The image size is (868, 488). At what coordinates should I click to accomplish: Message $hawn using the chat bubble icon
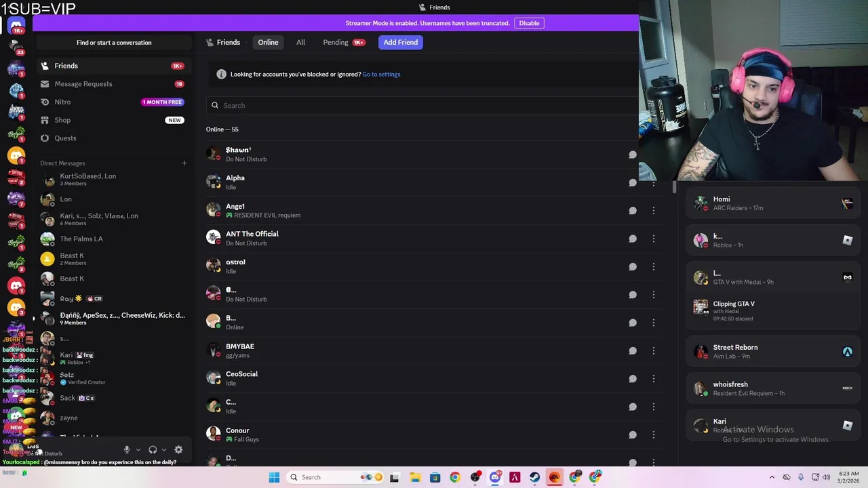[x=633, y=155]
